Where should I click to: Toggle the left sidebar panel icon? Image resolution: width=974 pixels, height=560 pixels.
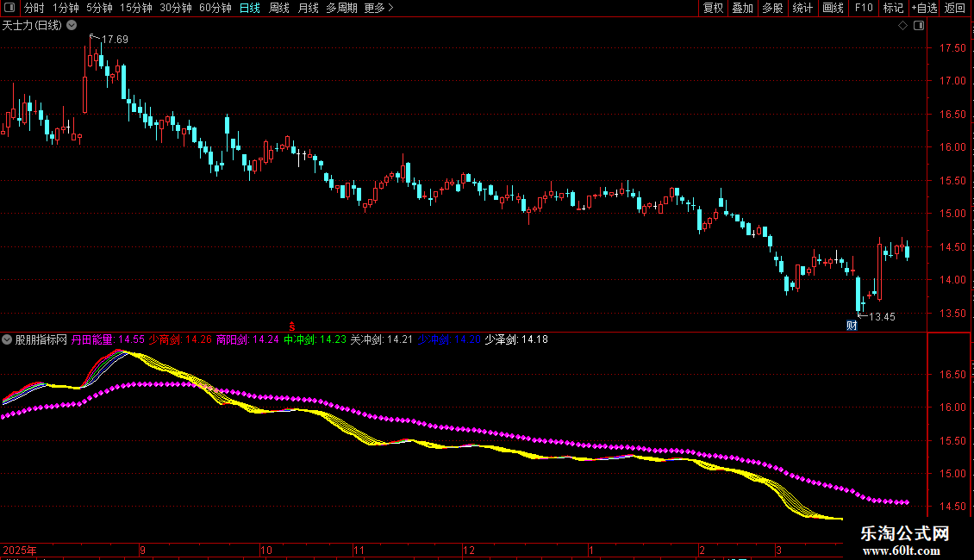coord(10,8)
